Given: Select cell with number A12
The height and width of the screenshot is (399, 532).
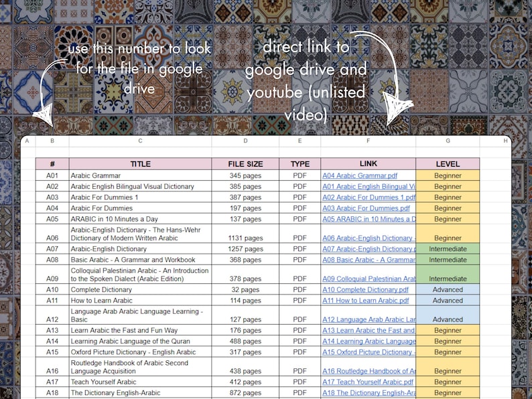Looking at the screenshot, I should click(52, 315).
